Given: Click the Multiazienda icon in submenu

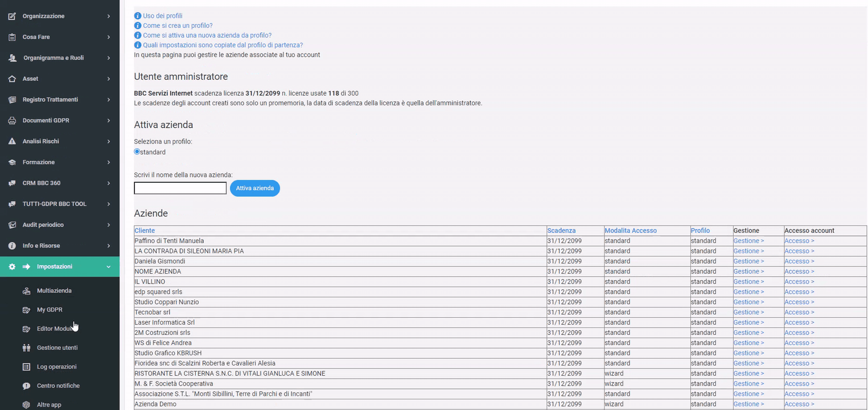Looking at the screenshot, I should 26,291.
